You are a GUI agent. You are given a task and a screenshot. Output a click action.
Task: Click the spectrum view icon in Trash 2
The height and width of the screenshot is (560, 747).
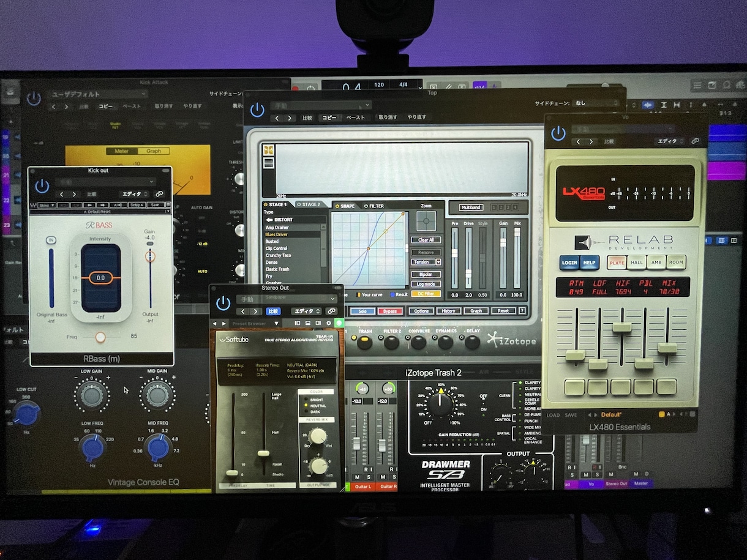pyautogui.click(x=268, y=150)
